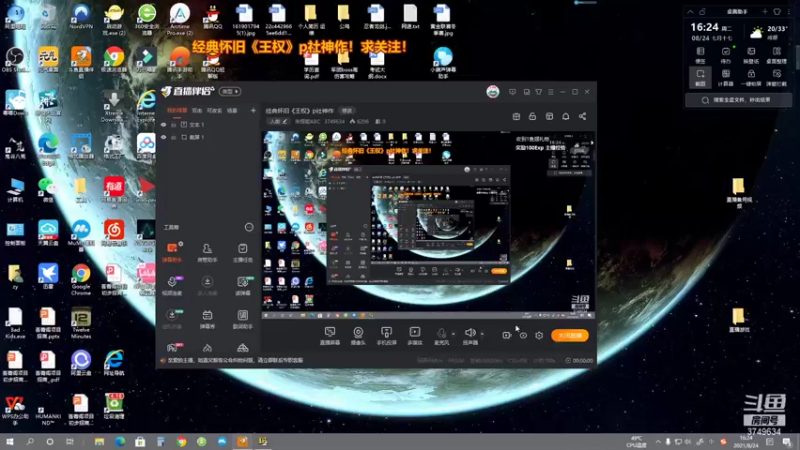This screenshot has width=800, height=450.
Task: Click the plus icon on the desktop assistant
Action: pyautogui.click(x=765, y=12)
